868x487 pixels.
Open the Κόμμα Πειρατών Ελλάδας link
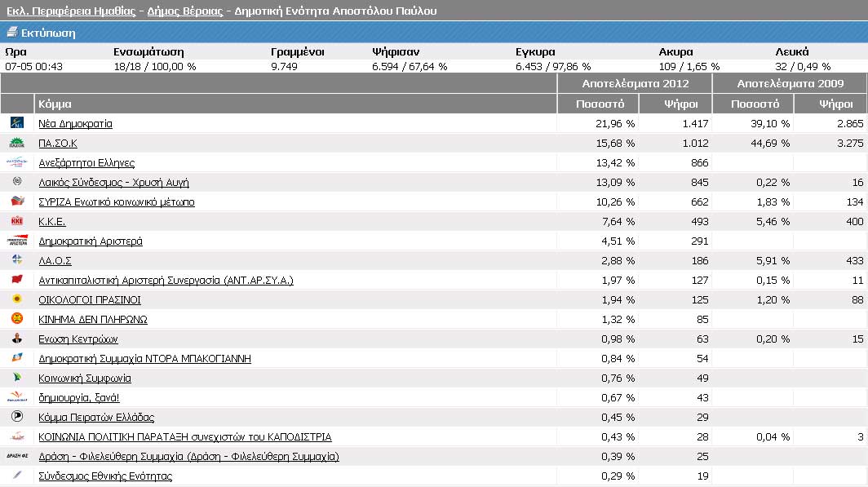pos(96,418)
